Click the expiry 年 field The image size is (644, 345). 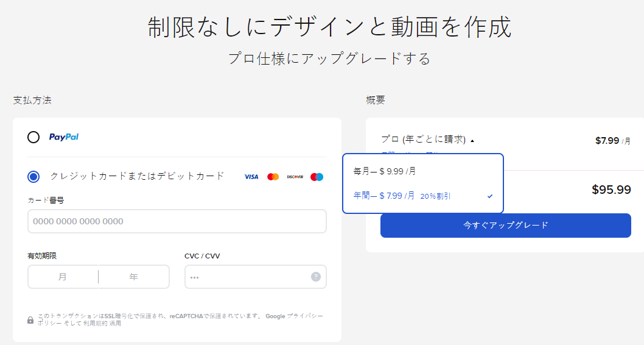[x=134, y=277]
